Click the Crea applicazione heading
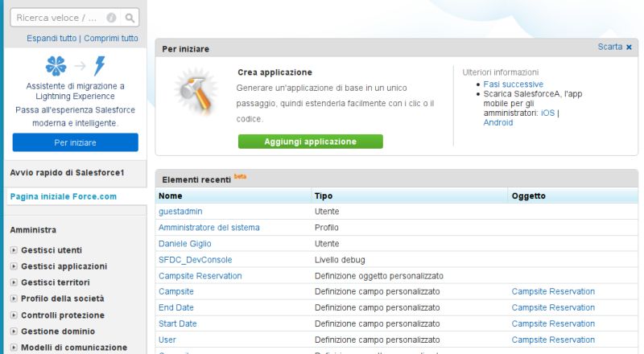 275,72
